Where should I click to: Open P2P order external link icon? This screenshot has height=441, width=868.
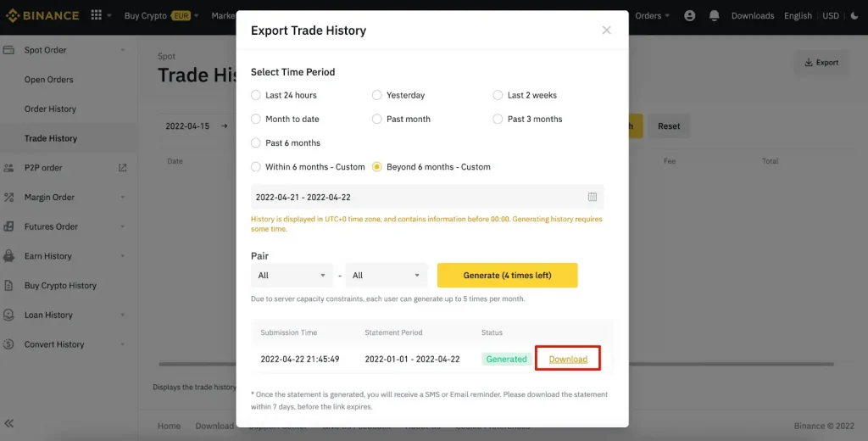(123, 168)
